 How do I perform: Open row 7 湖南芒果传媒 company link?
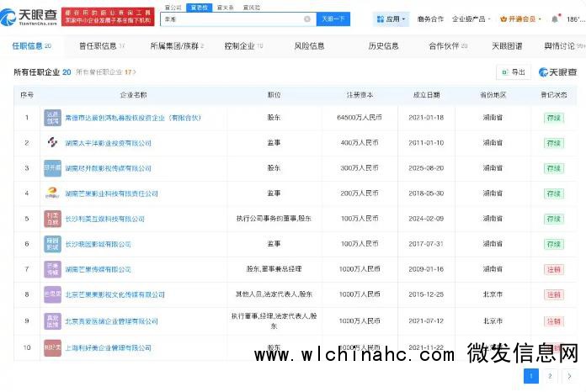click(98, 269)
